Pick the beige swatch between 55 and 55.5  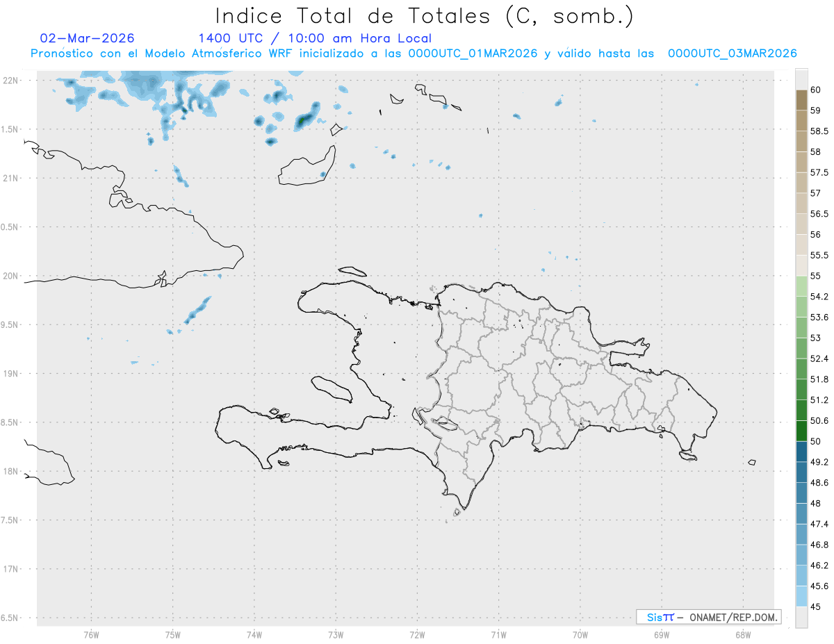coord(801,265)
